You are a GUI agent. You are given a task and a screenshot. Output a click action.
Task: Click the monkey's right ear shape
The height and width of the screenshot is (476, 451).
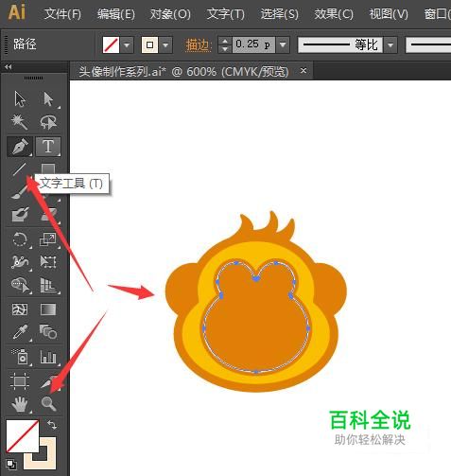coord(331,289)
